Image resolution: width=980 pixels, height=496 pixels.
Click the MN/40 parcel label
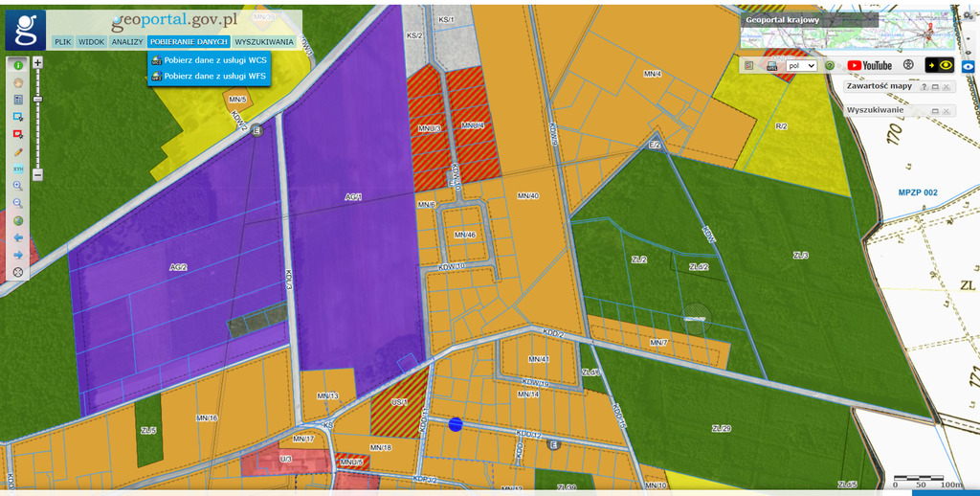(x=528, y=195)
